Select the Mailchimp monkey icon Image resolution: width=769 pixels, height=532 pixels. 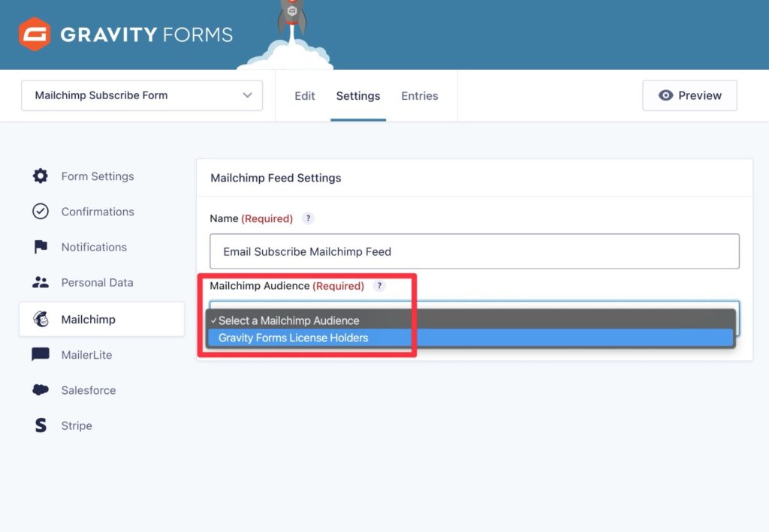pyautogui.click(x=40, y=318)
